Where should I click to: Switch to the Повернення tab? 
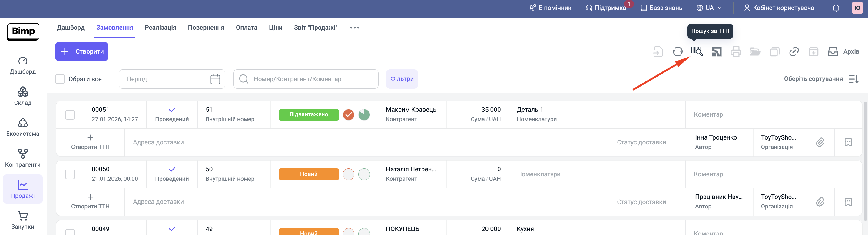click(x=206, y=28)
